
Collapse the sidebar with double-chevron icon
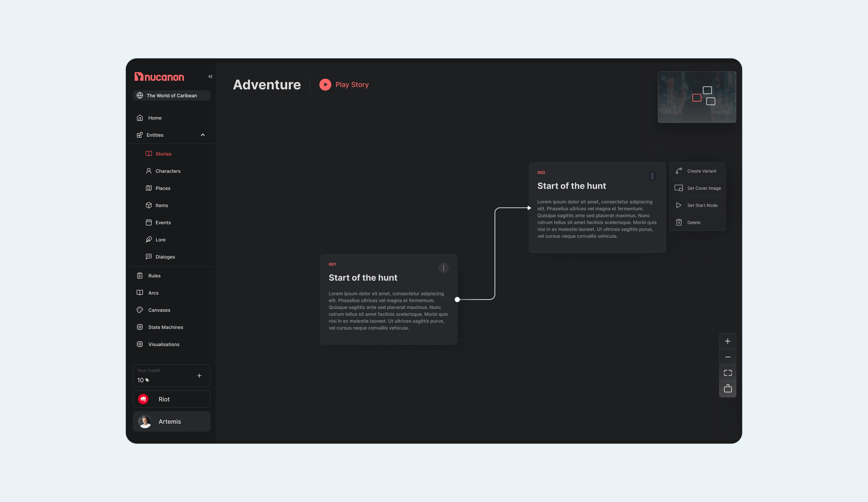point(210,77)
